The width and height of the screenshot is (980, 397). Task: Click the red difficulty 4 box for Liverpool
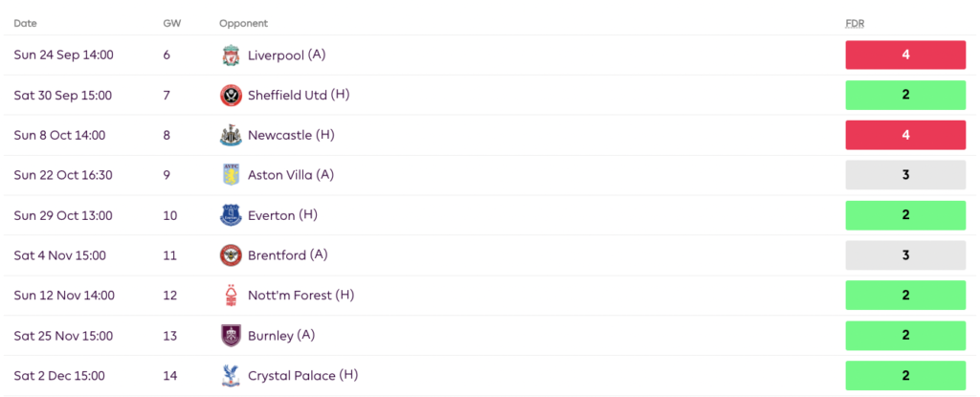pos(905,55)
